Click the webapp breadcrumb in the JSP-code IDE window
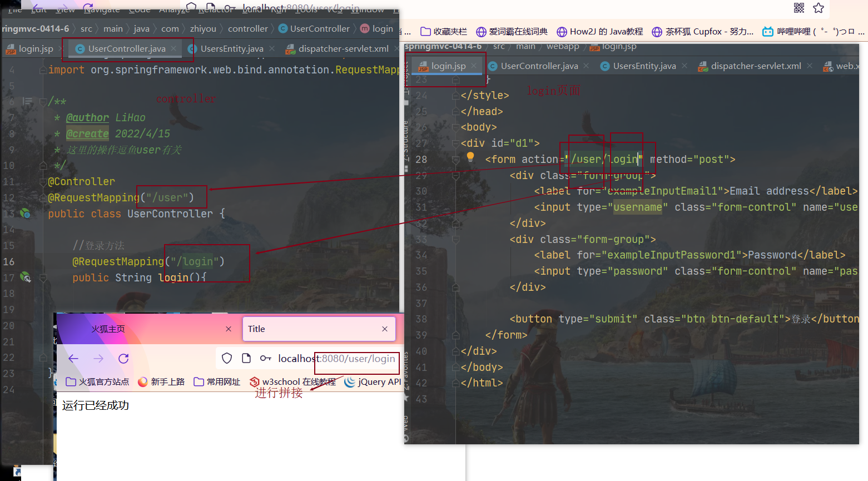The width and height of the screenshot is (868, 481). tap(563, 47)
